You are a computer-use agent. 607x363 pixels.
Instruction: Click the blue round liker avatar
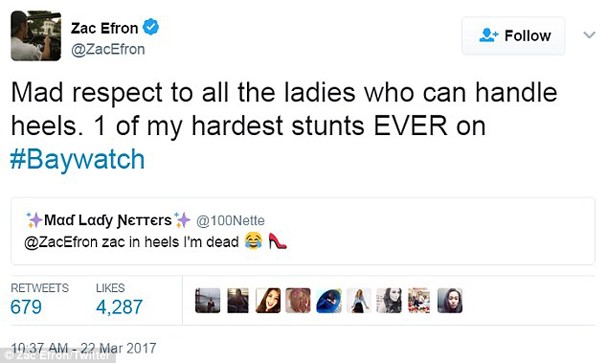329,300
